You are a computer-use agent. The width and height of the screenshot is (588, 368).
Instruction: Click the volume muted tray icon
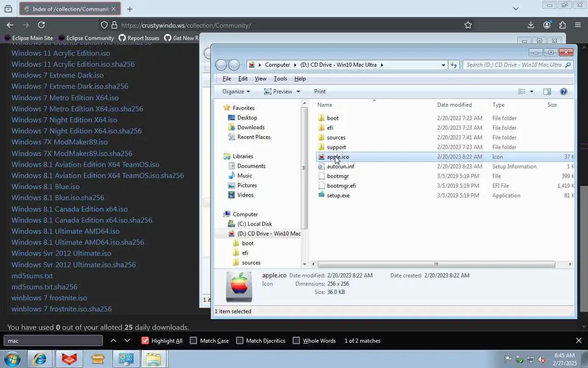(x=542, y=359)
